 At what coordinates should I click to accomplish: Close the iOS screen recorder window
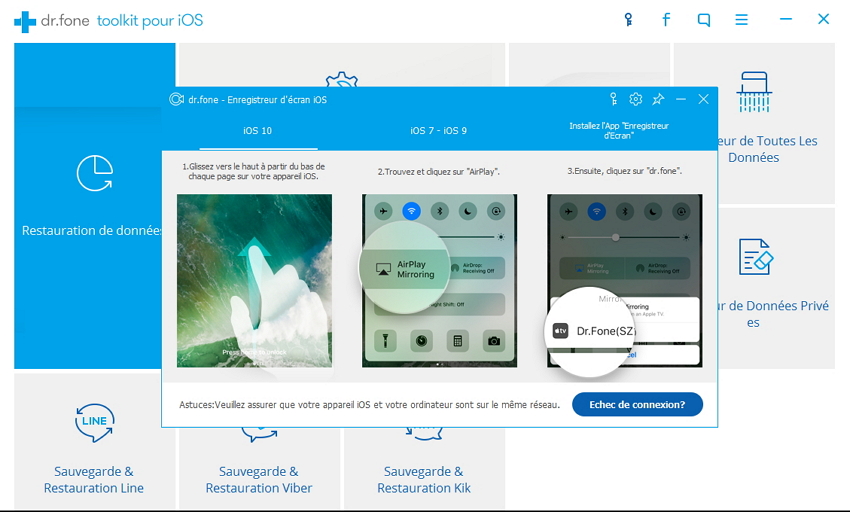703,99
